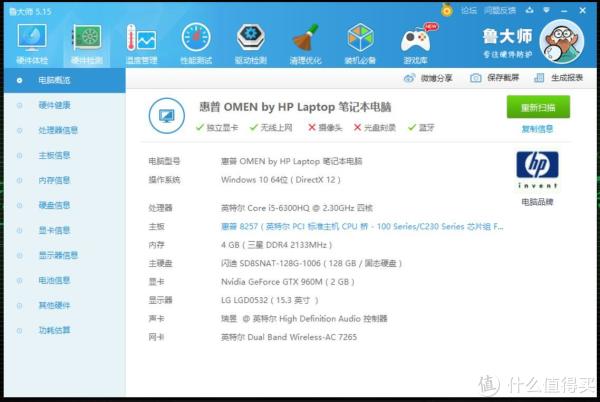
Task: Select the 硬件检测 hardware detection icon
Action: (87, 43)
